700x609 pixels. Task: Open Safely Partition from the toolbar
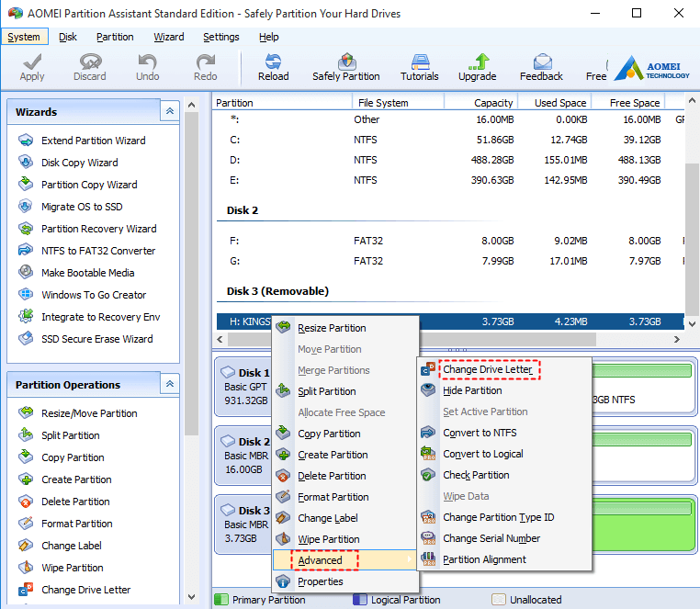346,62
